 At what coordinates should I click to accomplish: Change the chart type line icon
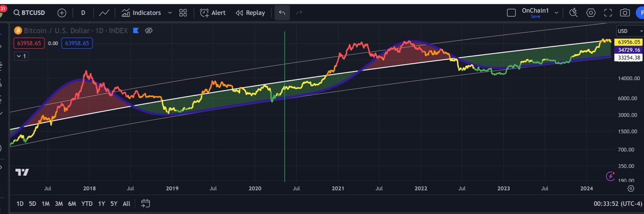104,13
